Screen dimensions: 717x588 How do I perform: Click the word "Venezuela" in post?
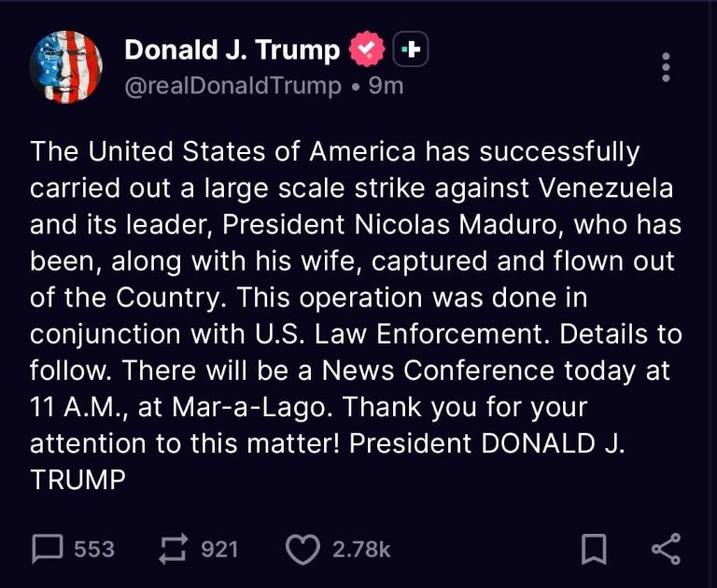pyautogui.click(x=606, y=188)
